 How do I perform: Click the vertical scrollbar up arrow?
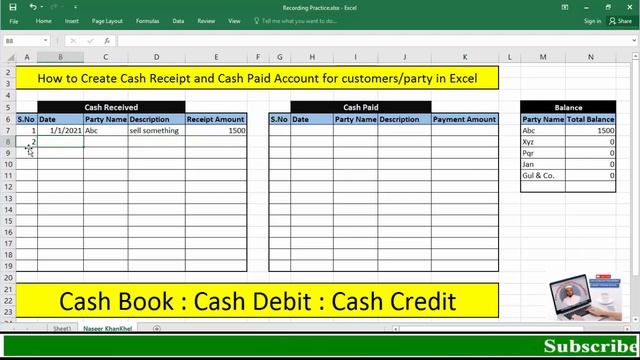pos(636,56)
